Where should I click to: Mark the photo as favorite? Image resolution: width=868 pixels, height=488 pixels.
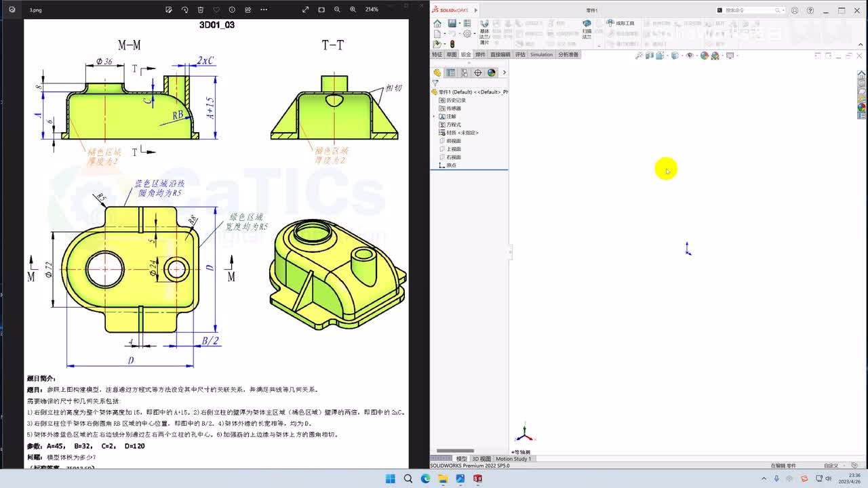click(216, 9)
